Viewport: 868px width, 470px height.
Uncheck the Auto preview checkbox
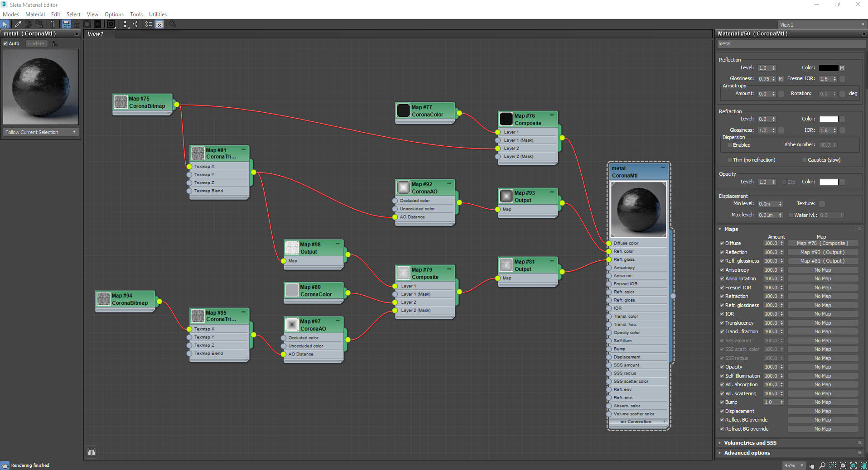click(5, 44)
